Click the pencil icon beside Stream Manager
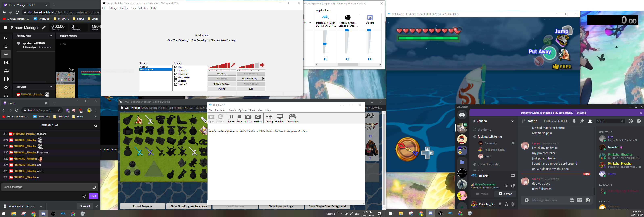Screen dimensions: 644x217 (44, 28)
